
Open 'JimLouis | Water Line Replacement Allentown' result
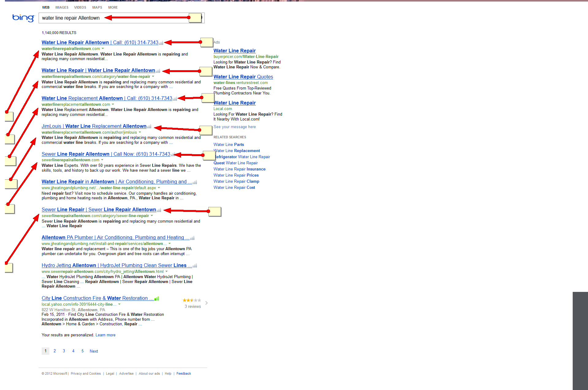pos(94,126)
